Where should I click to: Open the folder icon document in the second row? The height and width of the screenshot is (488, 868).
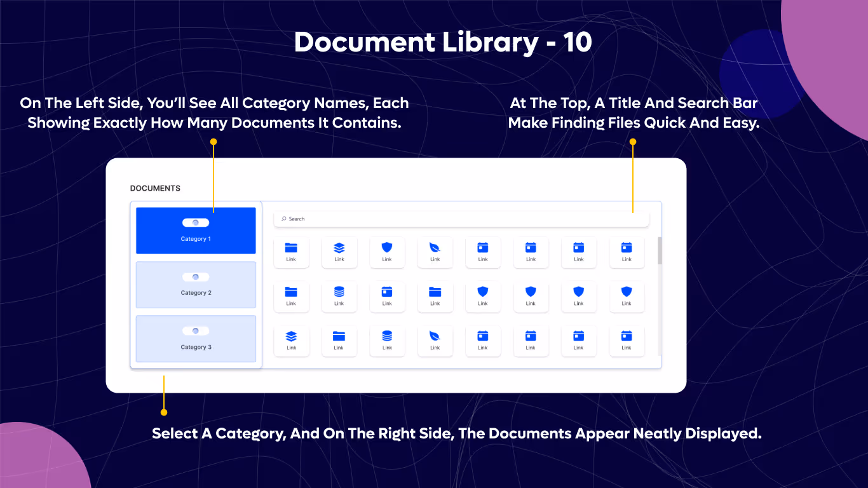(x=291, y=293)
